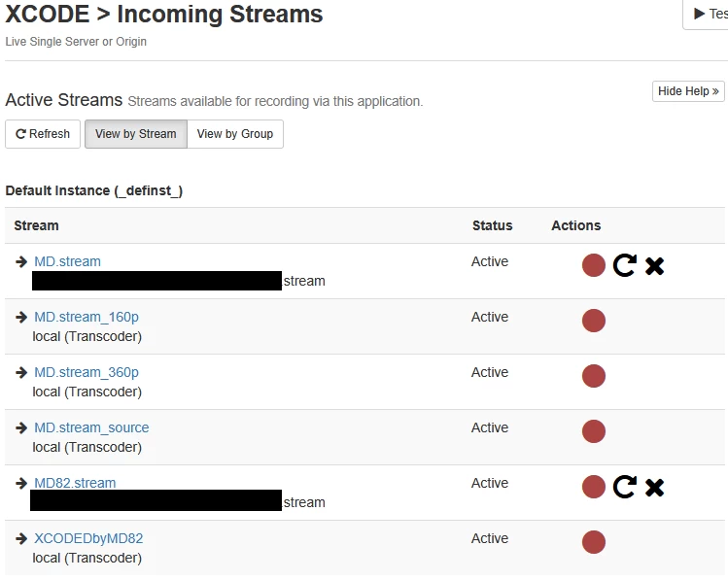Open MD.stream_source stream details

tap(91, 427)
